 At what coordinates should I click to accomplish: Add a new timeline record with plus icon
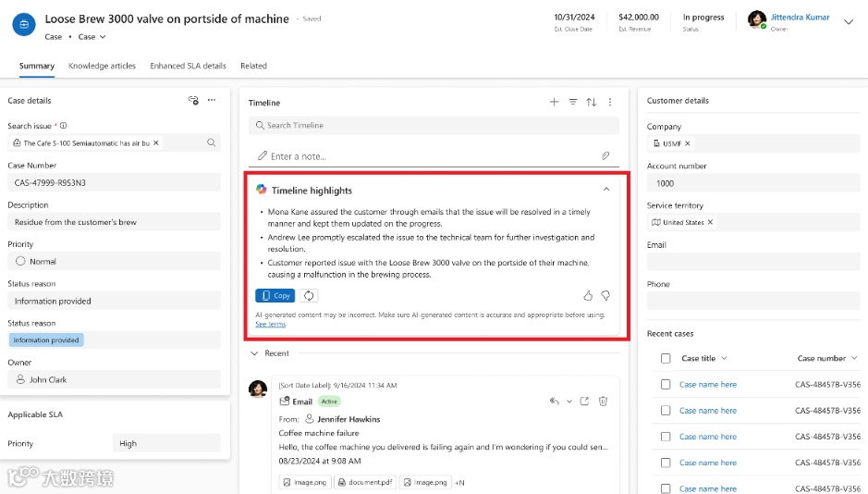(x=554, y=102)
